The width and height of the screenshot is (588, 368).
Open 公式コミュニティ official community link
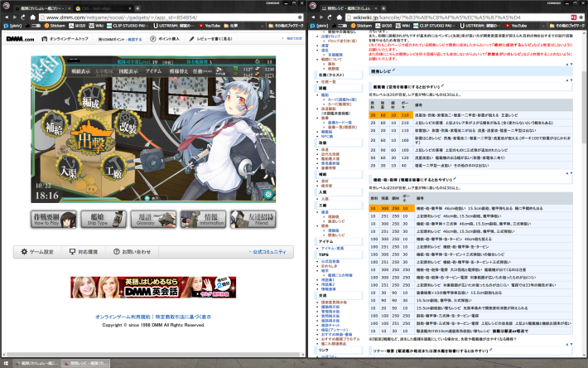click(x=269, y=252)
